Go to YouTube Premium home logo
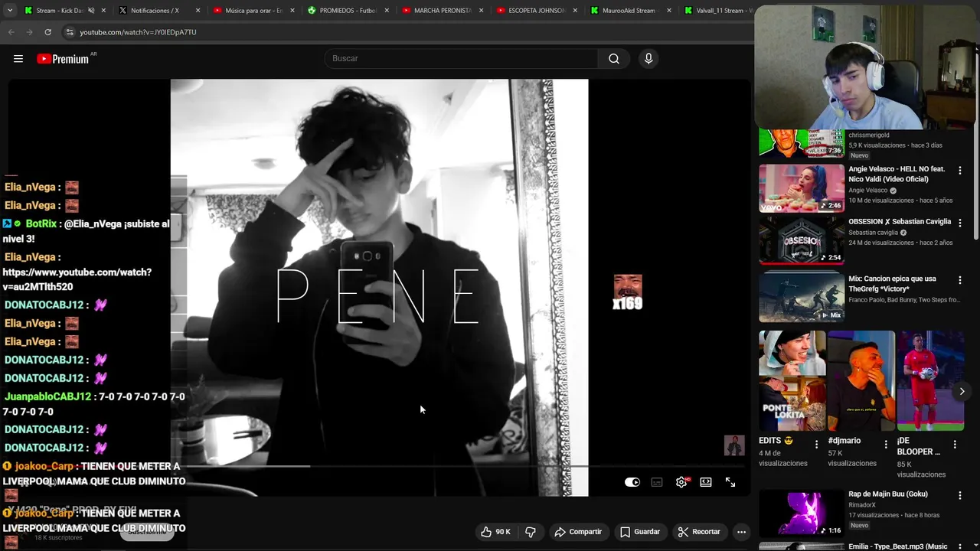 (x=63, y=59)
